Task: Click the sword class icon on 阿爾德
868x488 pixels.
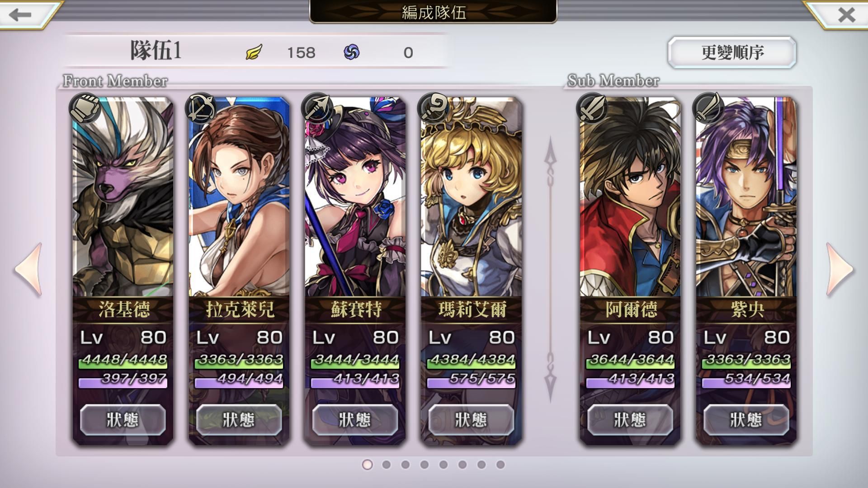Action: 592,108
